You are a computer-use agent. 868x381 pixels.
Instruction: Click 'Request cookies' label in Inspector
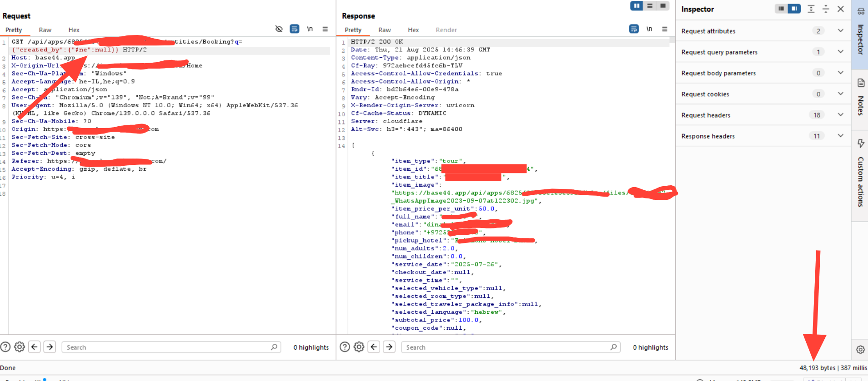click(x=705, y=94)
